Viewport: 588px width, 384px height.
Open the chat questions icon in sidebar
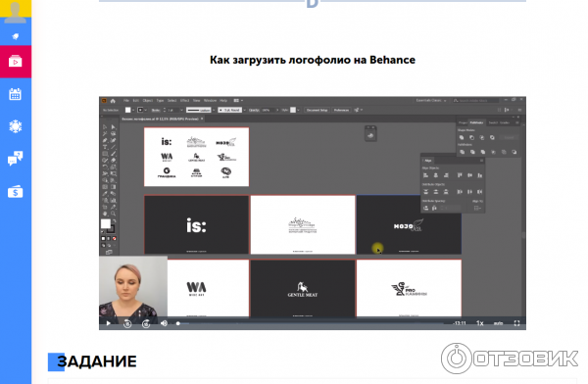click(16, 159)
